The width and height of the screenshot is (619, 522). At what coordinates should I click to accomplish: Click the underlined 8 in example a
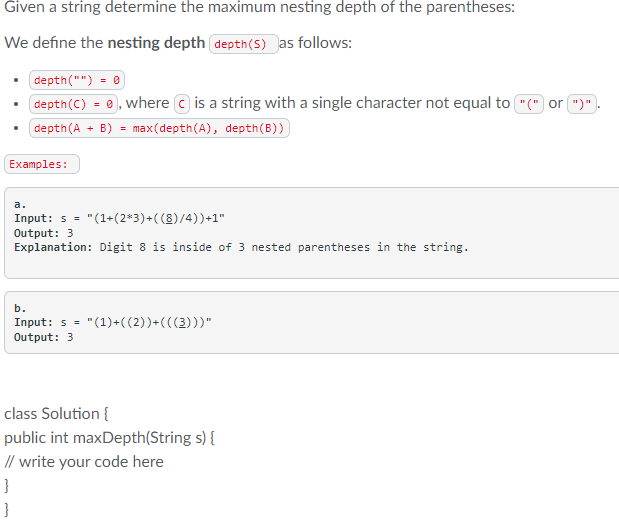click(x=169, y=218)
